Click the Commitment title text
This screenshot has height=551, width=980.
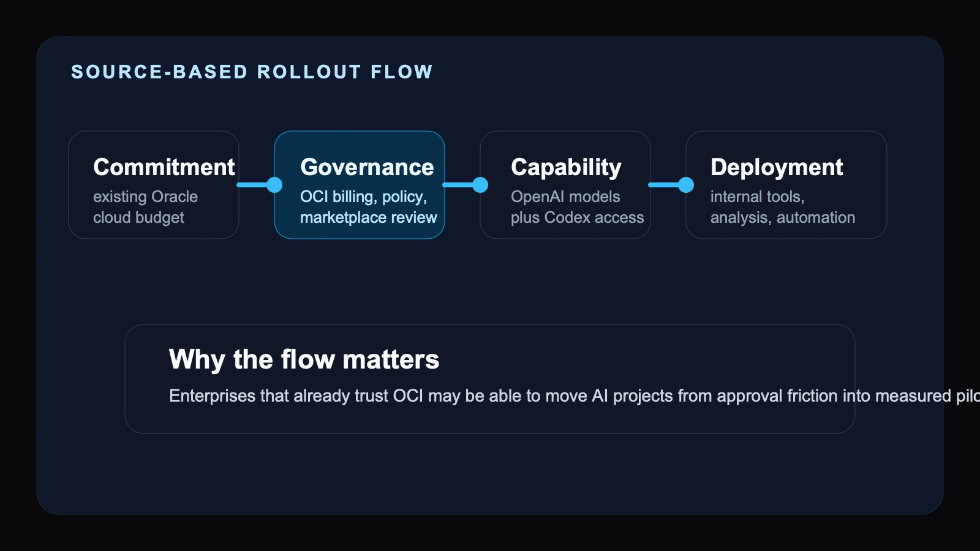pyautogui.click(x=164, y=167)
